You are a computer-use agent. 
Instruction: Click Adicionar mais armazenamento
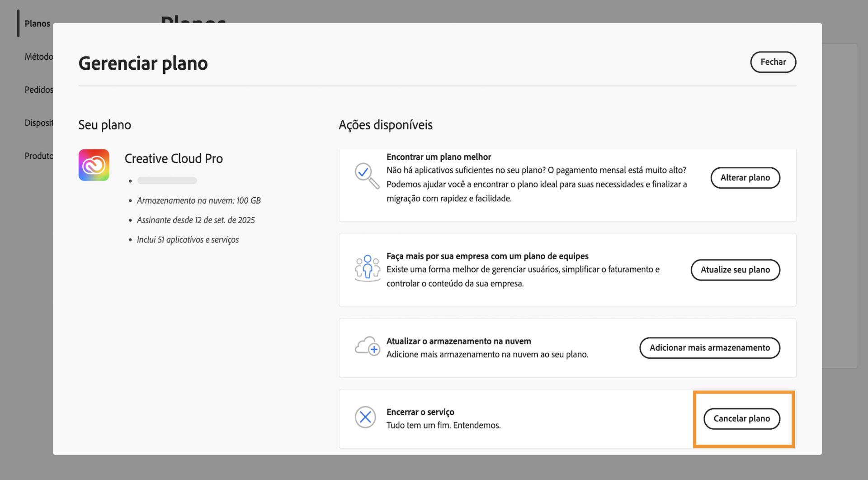click(709, 347)
